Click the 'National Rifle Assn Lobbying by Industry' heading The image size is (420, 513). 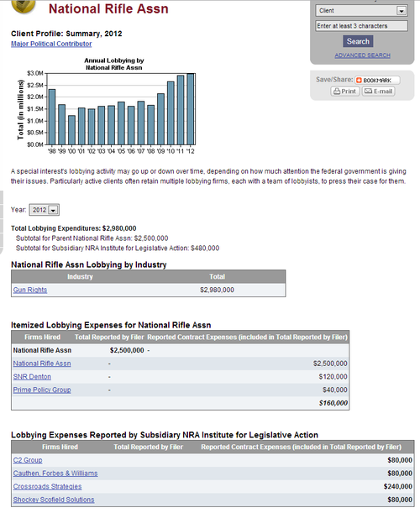[89, 264]
